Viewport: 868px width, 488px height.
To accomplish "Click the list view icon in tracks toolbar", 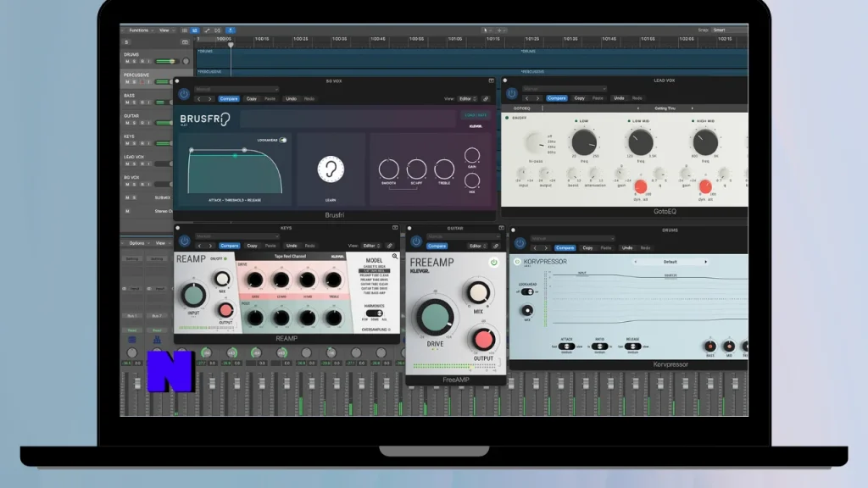I will (184, 30).
